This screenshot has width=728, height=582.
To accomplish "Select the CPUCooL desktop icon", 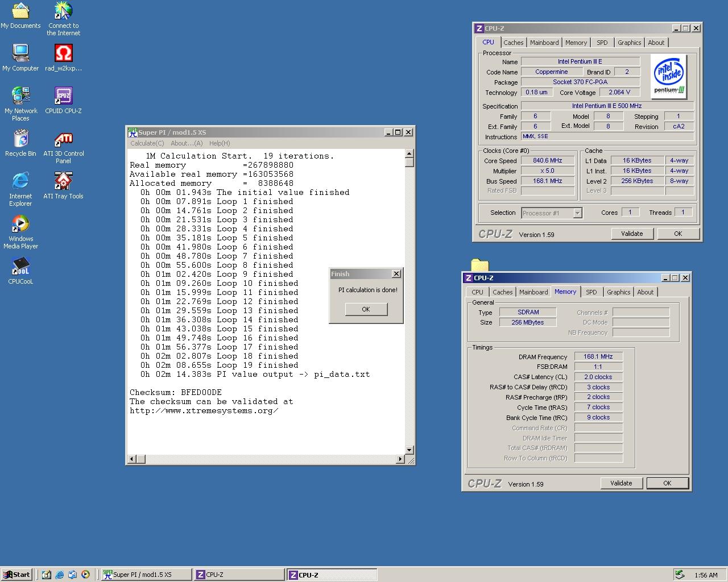I will click(20, 271).
